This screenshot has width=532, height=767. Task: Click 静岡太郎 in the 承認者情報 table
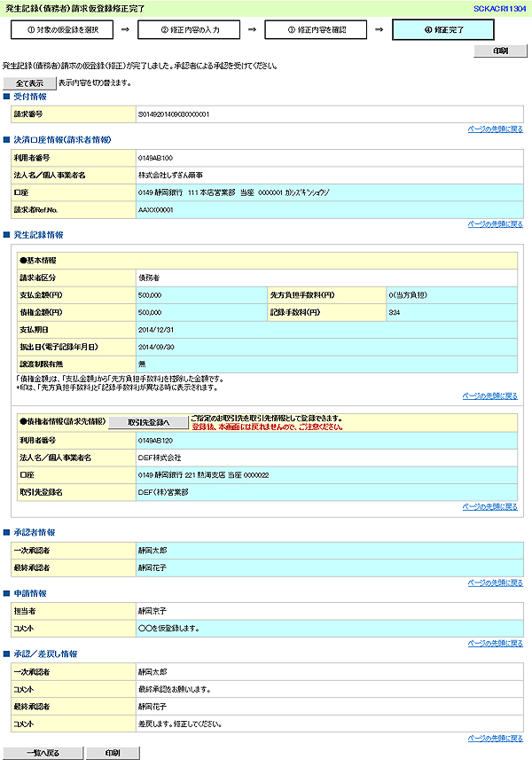pos(153,551)
